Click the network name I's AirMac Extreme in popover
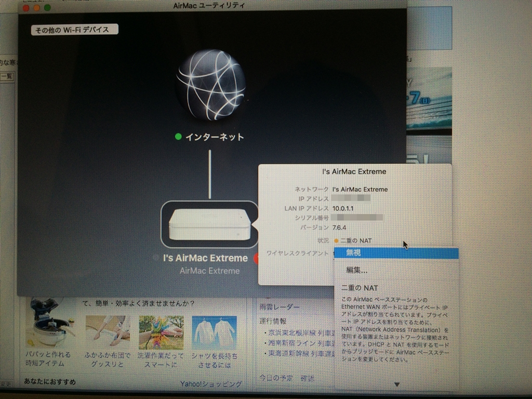Image resolution: width=532 pixels, height=399 pixels. [x=360, y=189]
